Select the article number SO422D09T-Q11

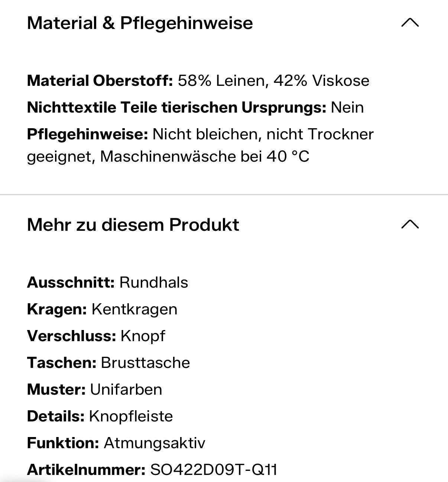(x=214, y=470)
